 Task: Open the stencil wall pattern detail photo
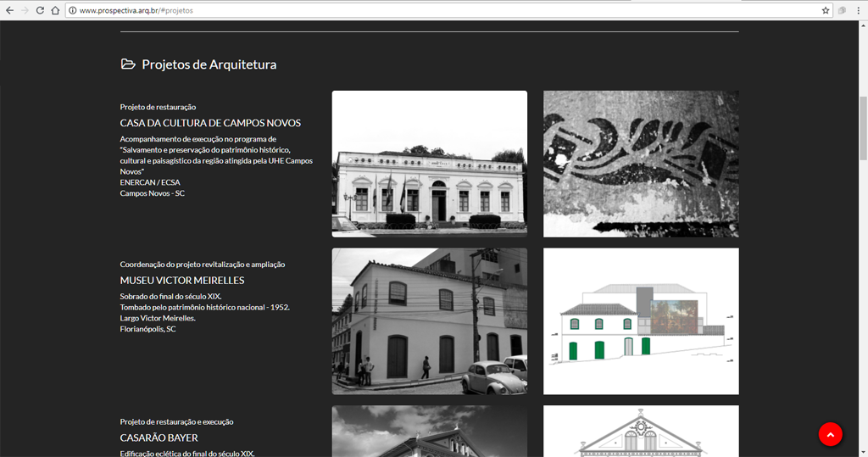click(x=641, y=164)
